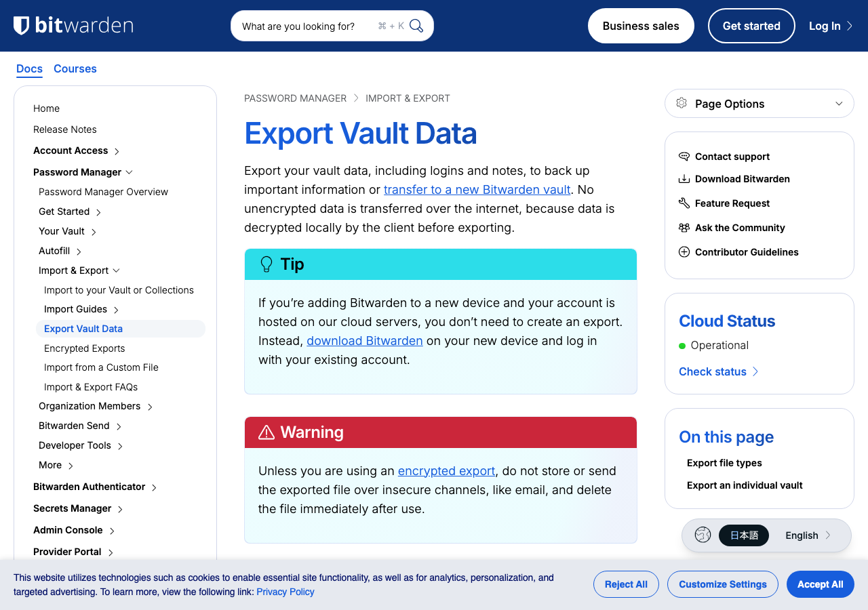The image size is (868, 610).
Task: Click the magnifier search icon
Action: [x=416, y=26]
